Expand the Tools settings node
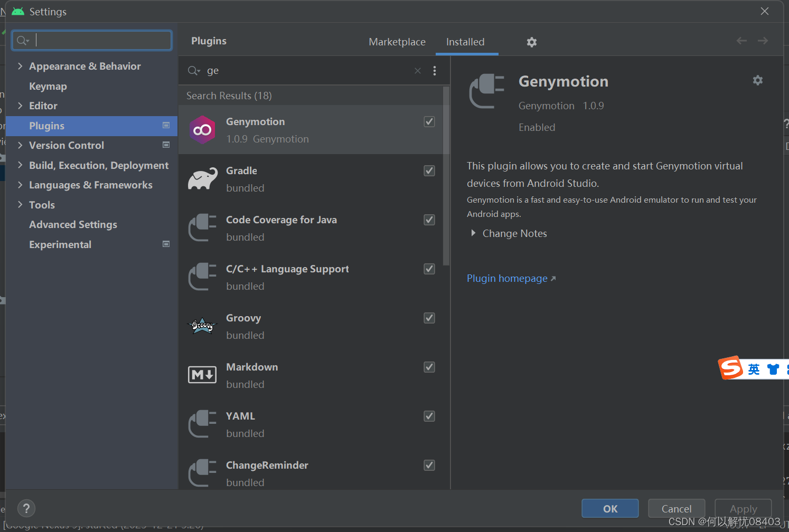The width and height of the screenshot is (789, 532). coord(20,205)
